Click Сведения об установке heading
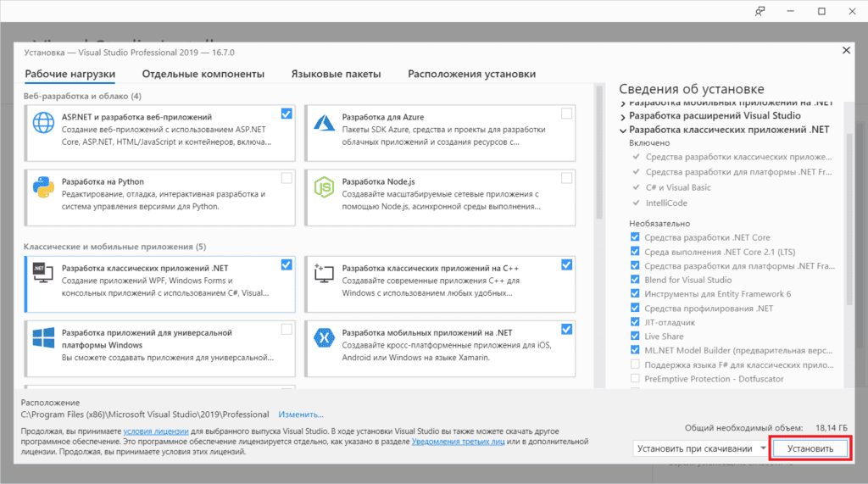 point(692,89)
